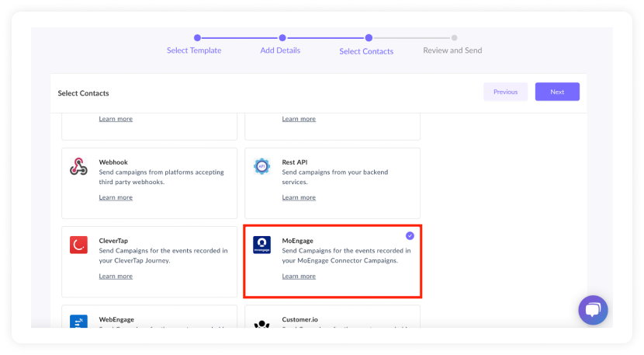Click the Review and Send step dot

(454, 38)
